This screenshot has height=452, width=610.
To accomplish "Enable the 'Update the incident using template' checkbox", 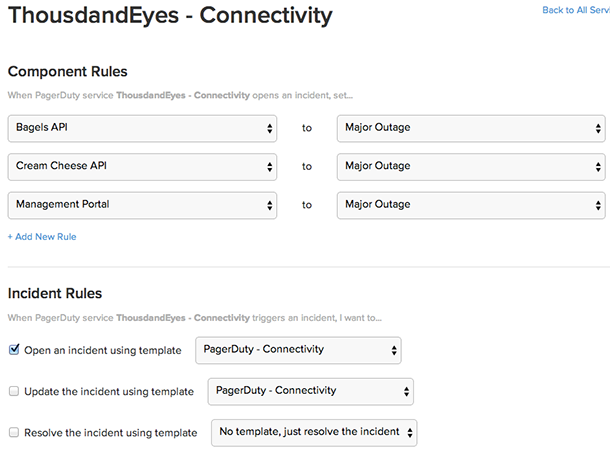I will 14,391.
